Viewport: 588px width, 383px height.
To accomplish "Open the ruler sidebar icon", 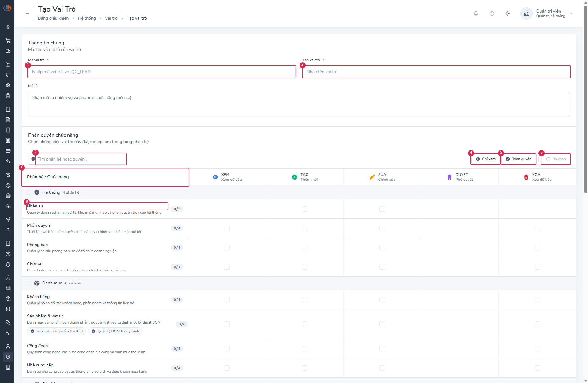I will 8,323.
